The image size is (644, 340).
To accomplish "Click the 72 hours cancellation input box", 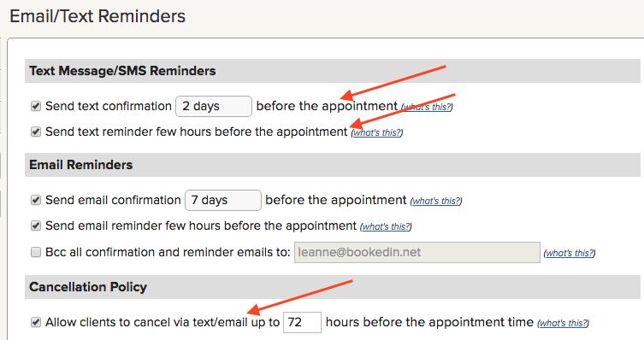I will [x=302, y=322].
